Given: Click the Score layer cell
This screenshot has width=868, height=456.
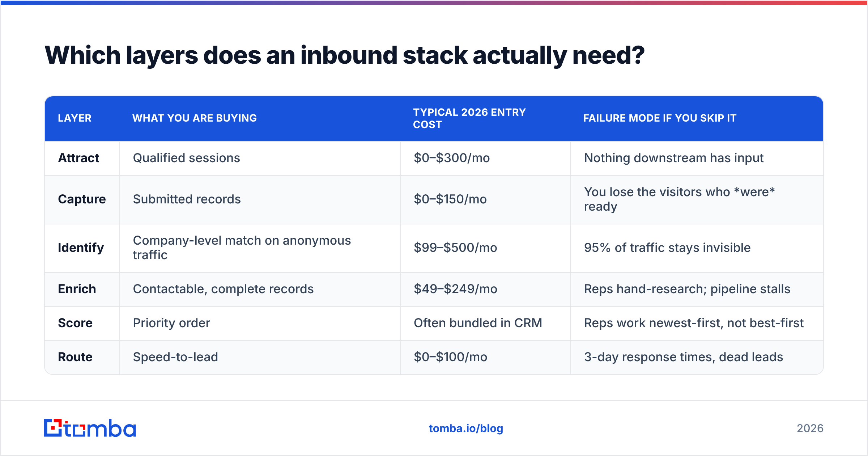Looking at the screenshot, I should (x=82, y=324).
